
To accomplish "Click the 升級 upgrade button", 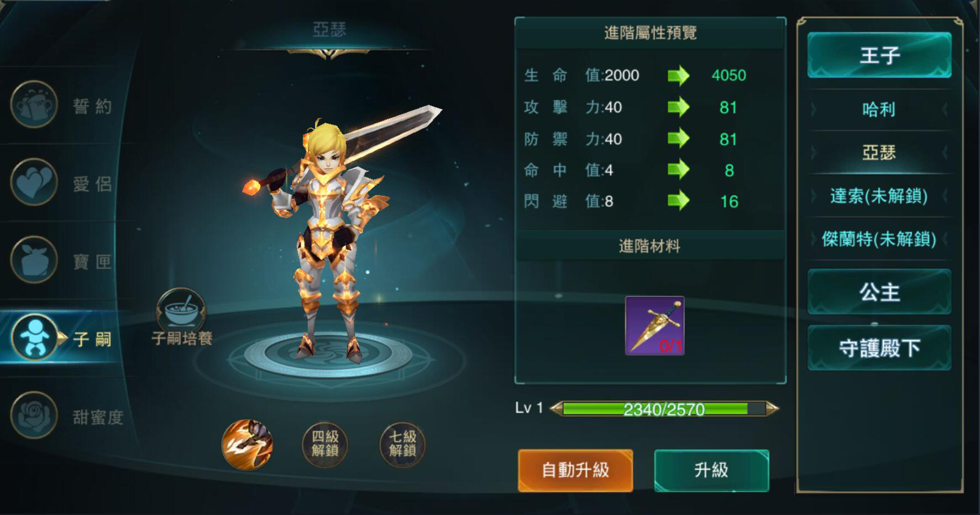I will click(711, 470).
